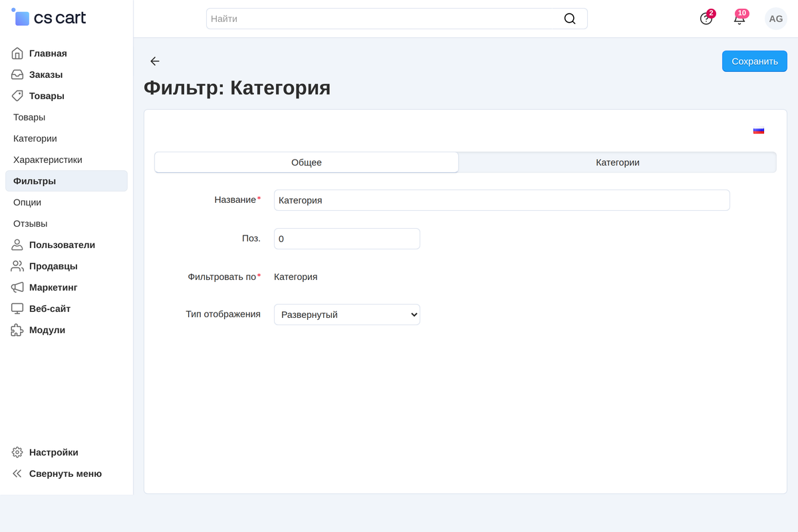Switch to the Общее tab
The height and width of the screenshot is (532, 798).
click(307, 162)
